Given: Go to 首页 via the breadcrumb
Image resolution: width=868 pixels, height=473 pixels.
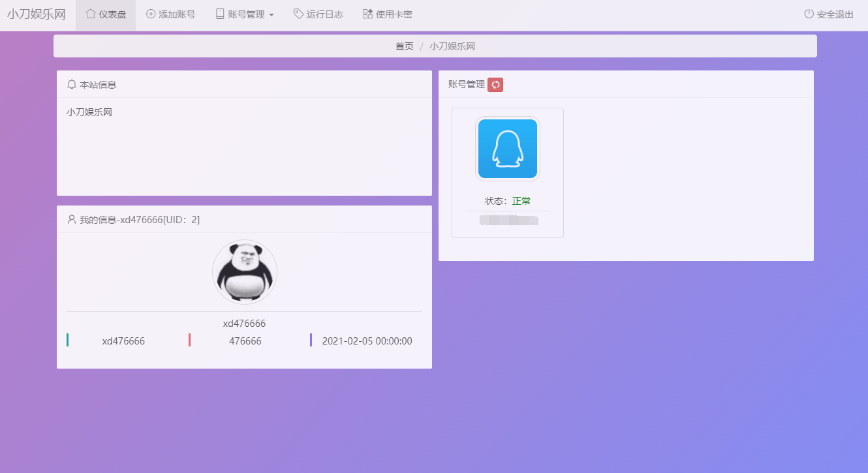Looking at the screenshot, I should (404, 46).
